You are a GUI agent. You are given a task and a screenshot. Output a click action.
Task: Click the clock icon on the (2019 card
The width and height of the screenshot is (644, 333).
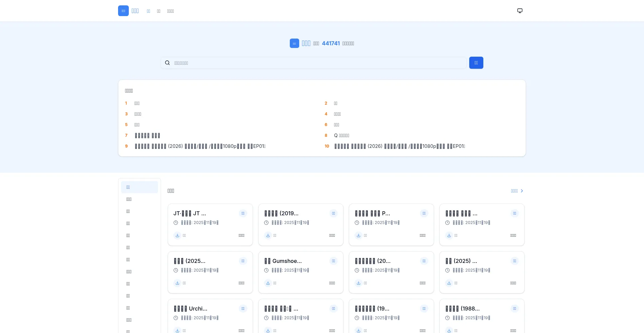point(266,223)
